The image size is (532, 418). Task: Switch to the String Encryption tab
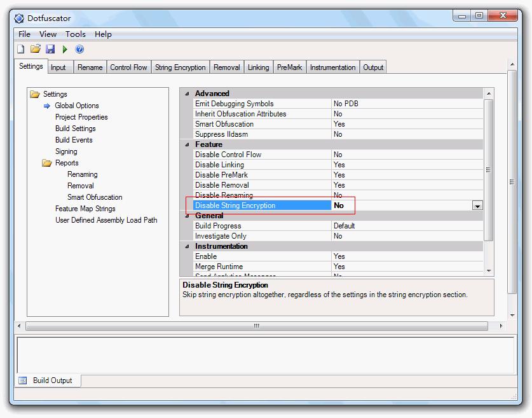(x=180, y=67)
